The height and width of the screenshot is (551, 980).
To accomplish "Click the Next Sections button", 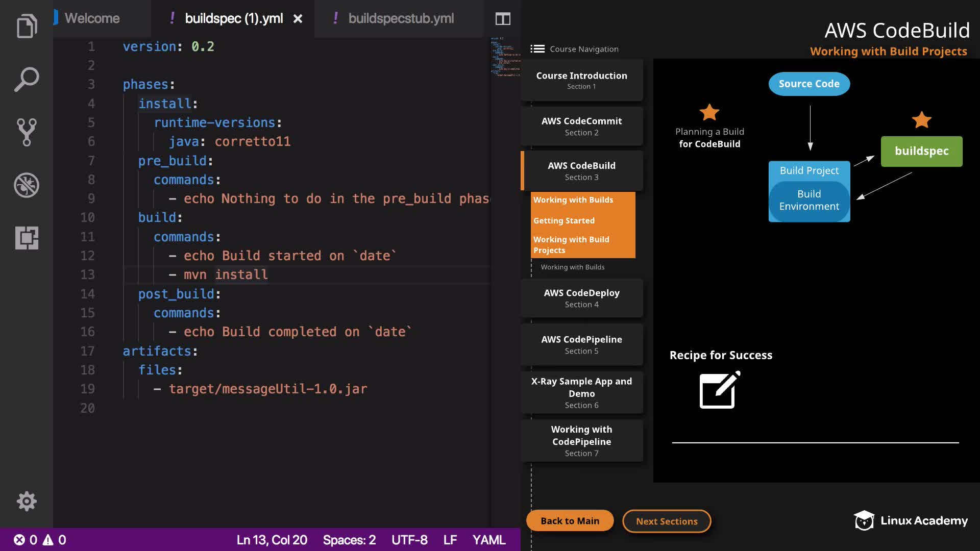I will [x=667, y=521].
